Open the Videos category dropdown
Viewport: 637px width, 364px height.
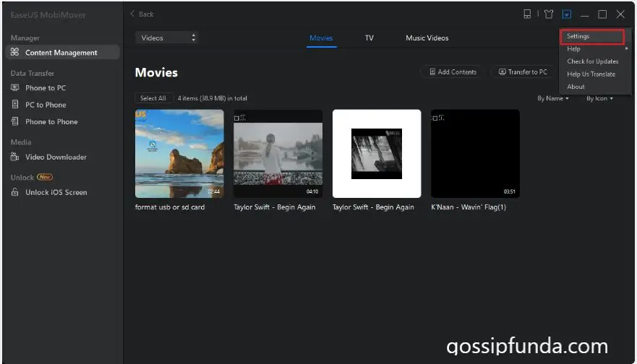coord(166,38)
